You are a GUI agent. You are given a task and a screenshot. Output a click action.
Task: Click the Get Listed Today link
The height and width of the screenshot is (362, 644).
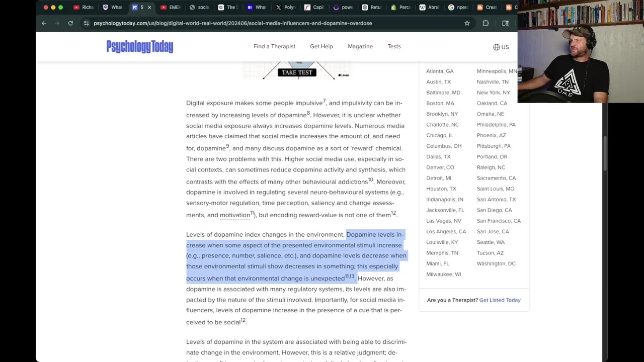pyautogui.click(x=500, y=300)
